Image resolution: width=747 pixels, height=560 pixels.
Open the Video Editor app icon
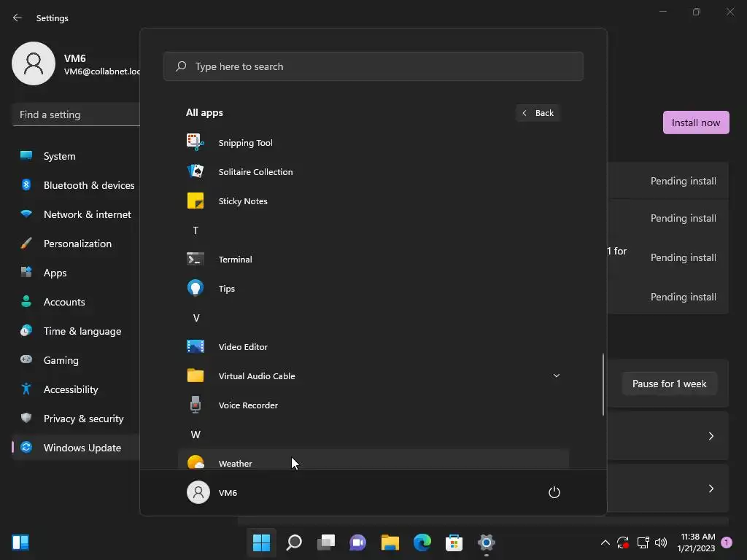(x=196, y=346)
